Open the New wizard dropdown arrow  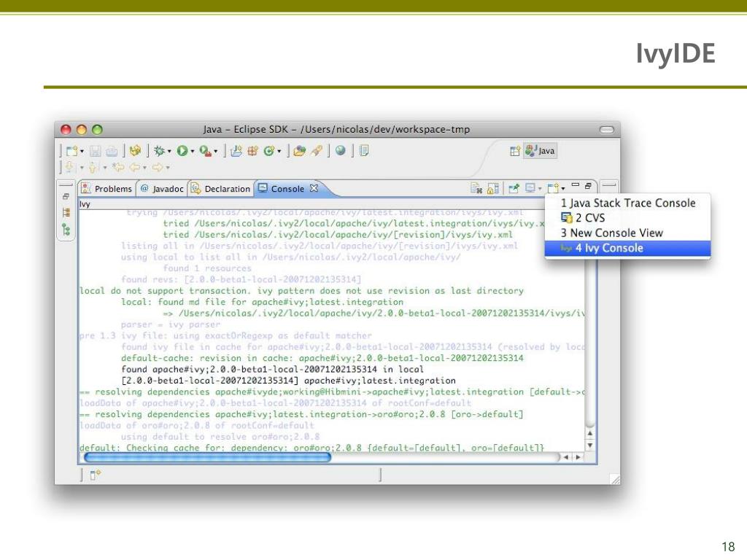82,152
